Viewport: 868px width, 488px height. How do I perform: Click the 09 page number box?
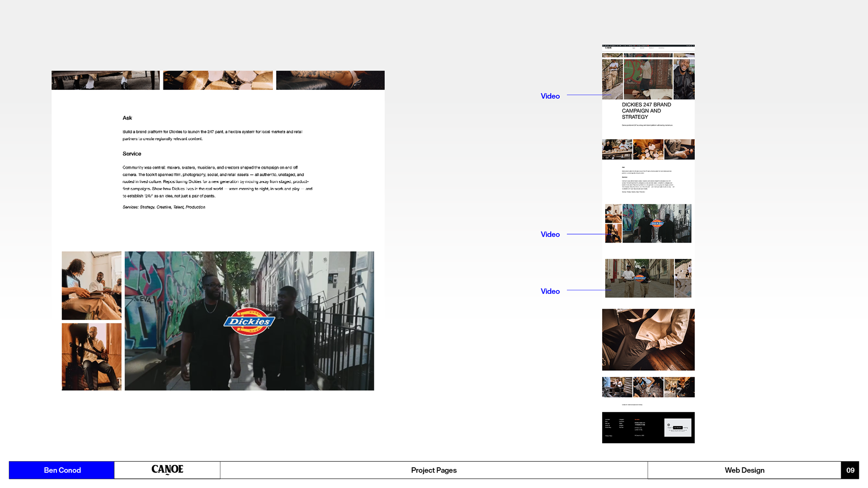point(850,470)
